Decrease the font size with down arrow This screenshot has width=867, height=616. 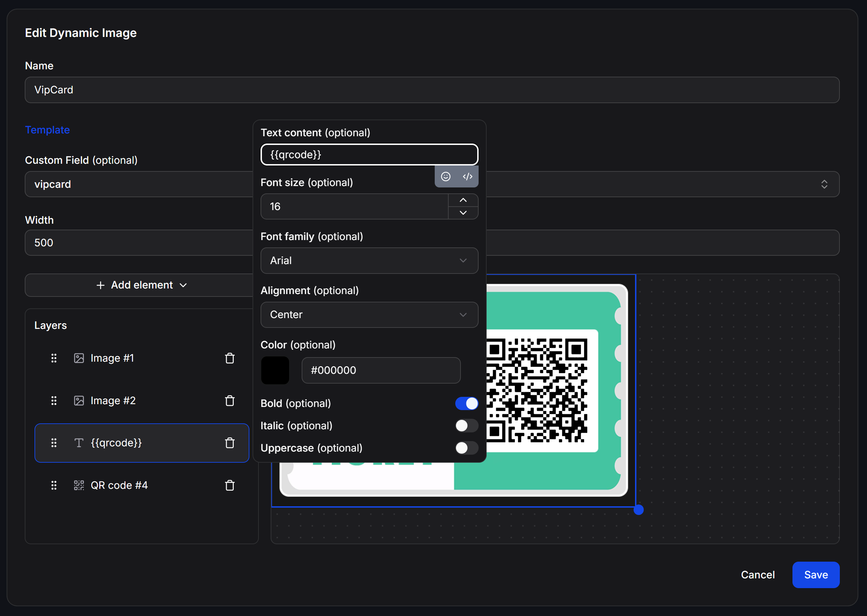[x=463, y=213]
